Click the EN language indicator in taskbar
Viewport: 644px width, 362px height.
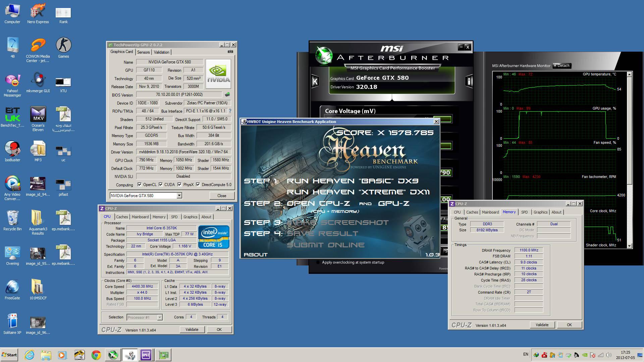click(x=526, y=354)
